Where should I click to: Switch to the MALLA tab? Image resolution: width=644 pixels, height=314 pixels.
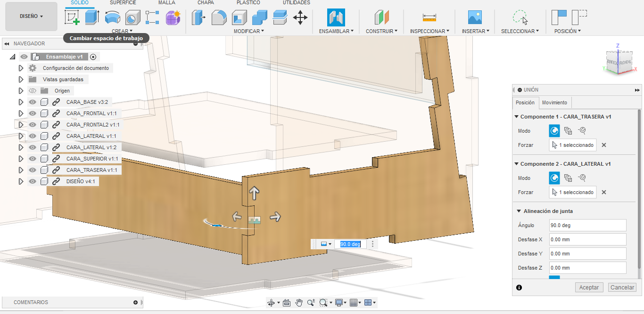[x=166, y=3]
